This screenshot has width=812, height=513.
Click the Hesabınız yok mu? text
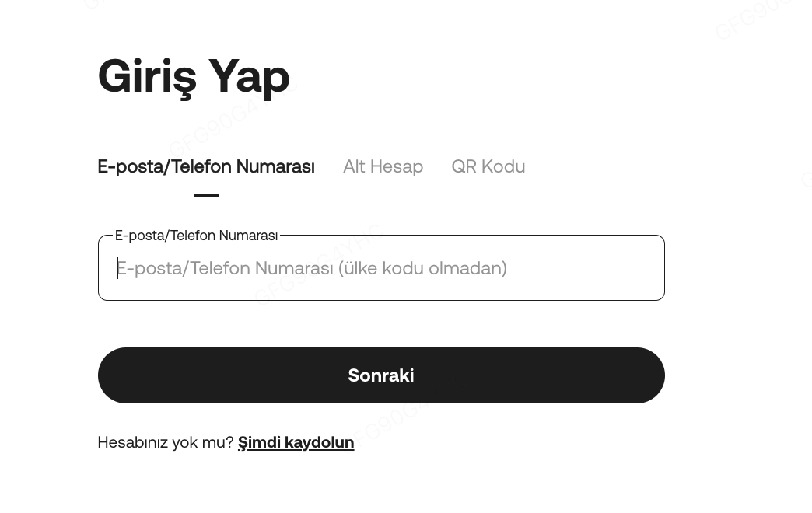165,442
